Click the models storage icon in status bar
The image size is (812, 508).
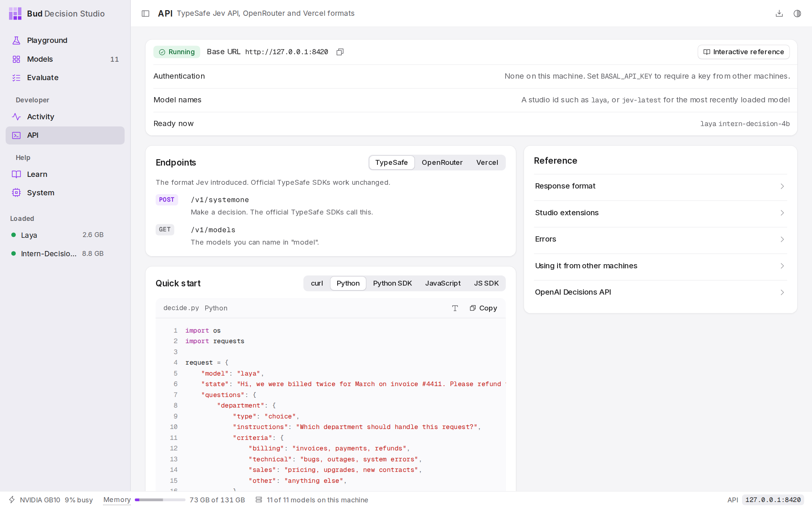point(259,500)
